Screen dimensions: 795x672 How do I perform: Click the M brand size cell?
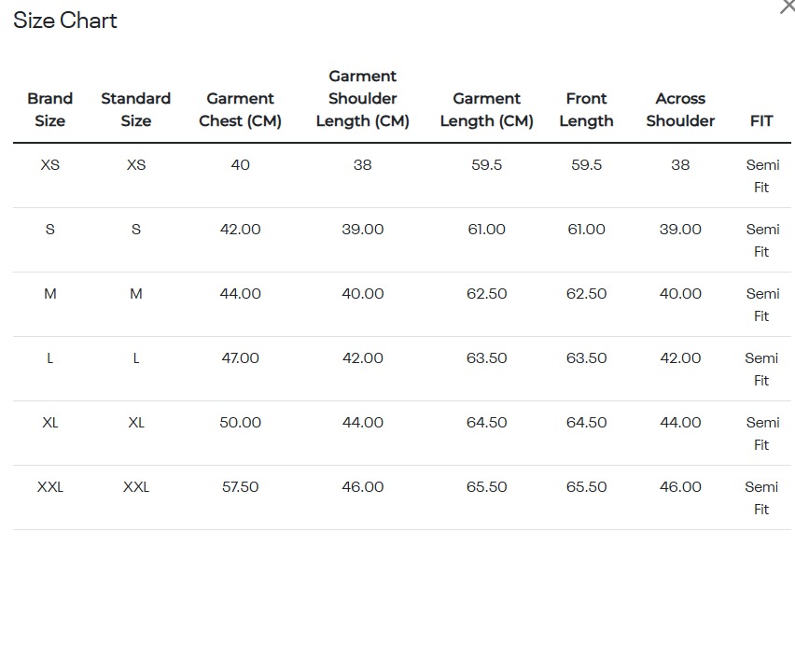pos(50,294)
